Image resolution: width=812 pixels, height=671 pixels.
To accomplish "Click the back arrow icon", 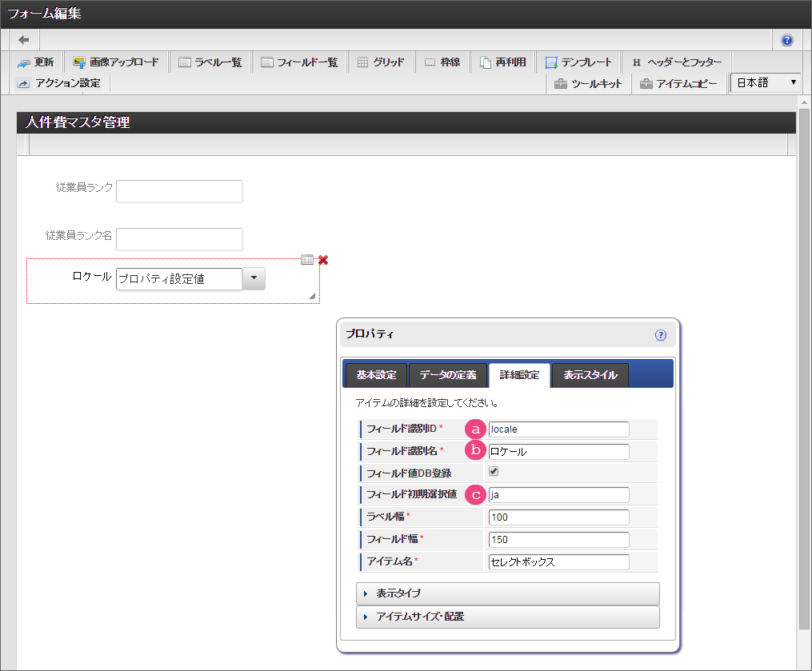I will [24, 40].
